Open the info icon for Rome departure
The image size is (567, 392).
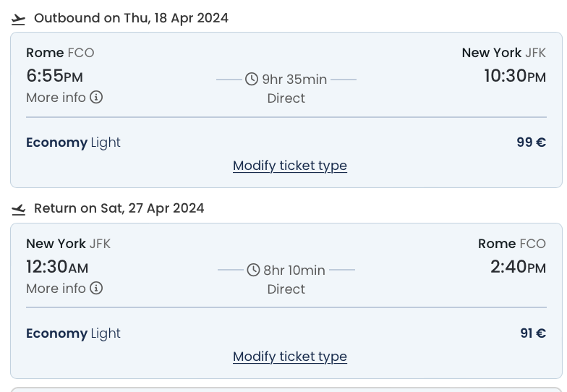tap(96, 97)
